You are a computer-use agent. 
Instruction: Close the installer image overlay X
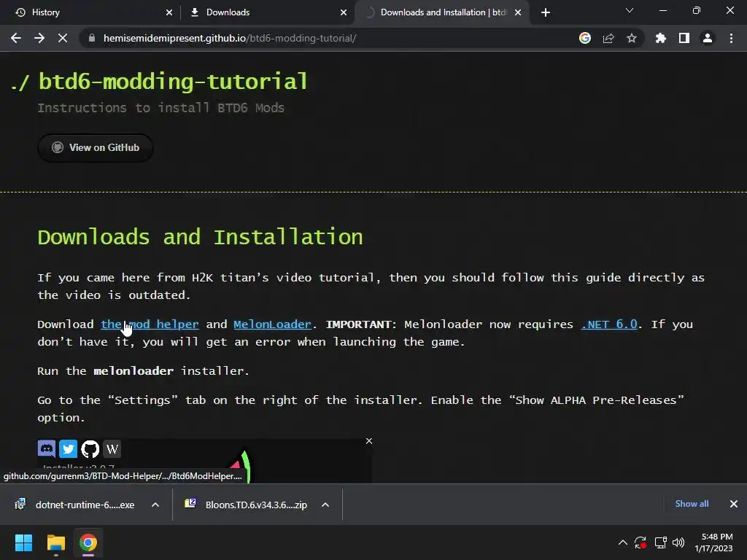coord(369,441)
